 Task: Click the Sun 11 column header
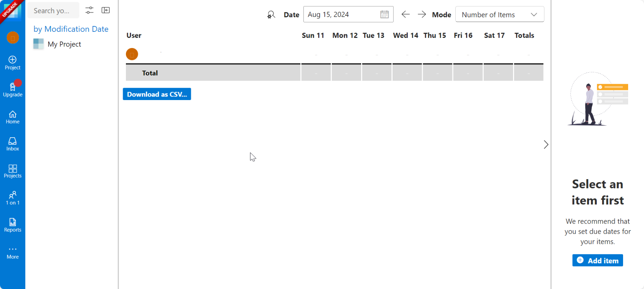click(x=313, y=35)
